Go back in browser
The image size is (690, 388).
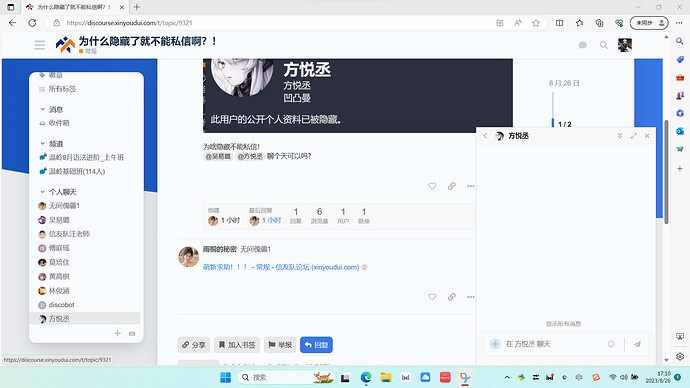click(x=12, y=23)
